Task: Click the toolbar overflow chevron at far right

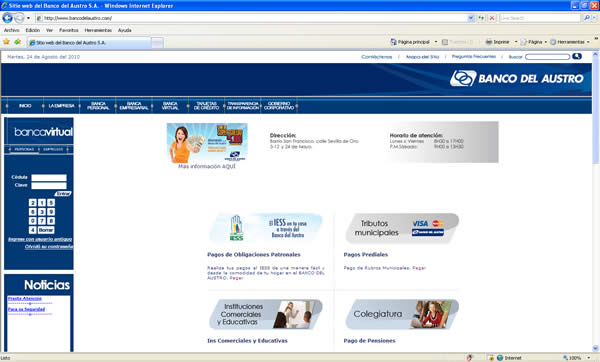Action: (x=596, y=39)
